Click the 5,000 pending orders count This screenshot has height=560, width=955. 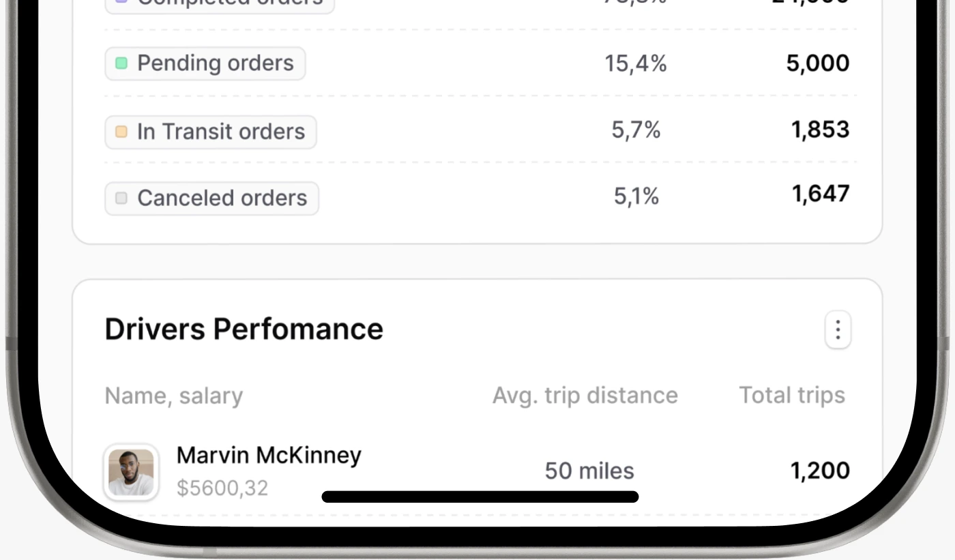(818, 63)
